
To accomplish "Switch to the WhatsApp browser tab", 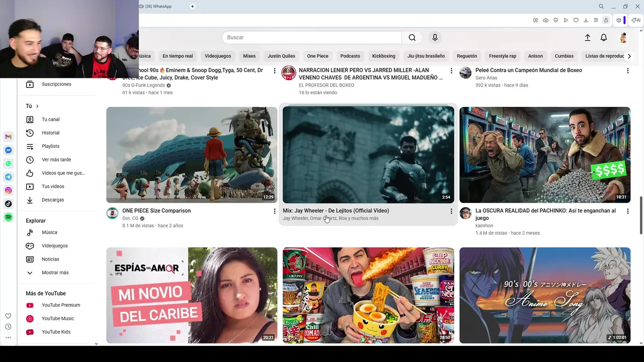I will coord(158,7).
